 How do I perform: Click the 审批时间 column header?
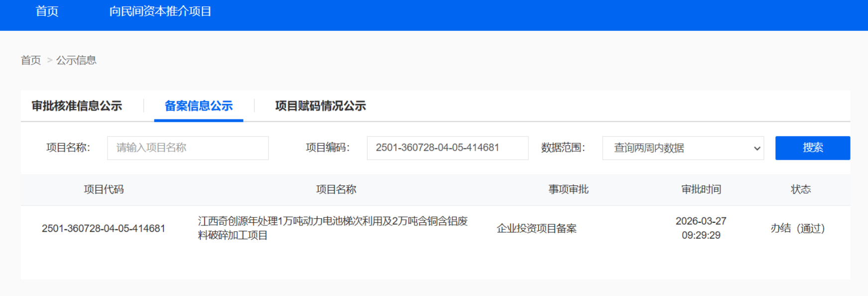pos(701,190)
